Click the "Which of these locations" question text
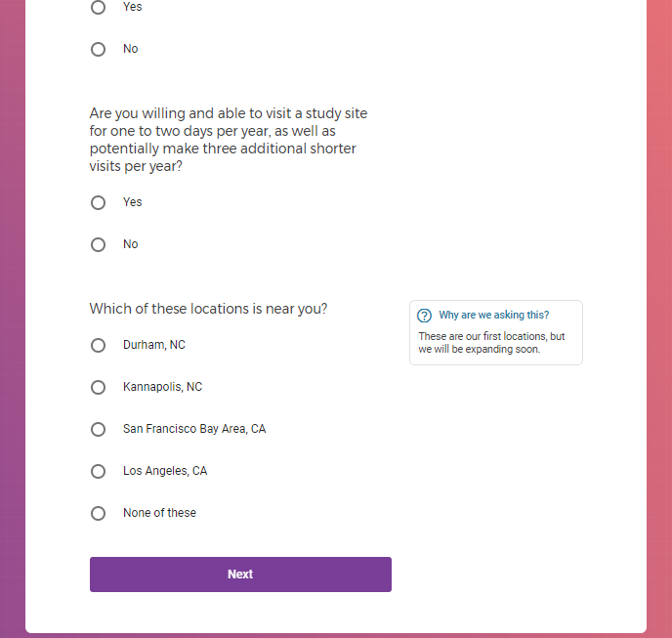This screenshot has height=638, width=672. tap(208, 309)
